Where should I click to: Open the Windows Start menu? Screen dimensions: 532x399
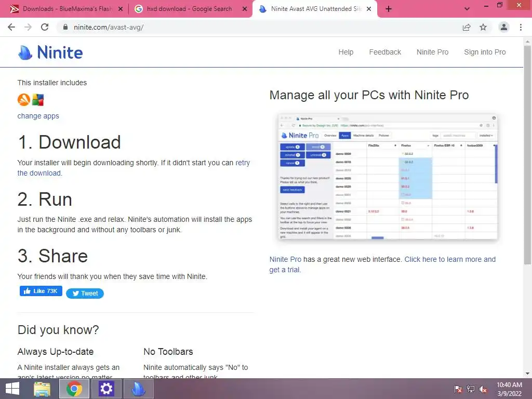pyautogui.click(x=12, y=389)
